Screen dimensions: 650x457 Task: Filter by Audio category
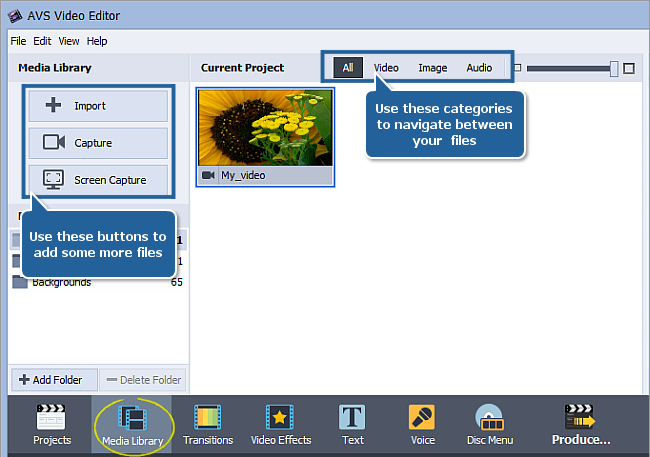coord(479,68)
